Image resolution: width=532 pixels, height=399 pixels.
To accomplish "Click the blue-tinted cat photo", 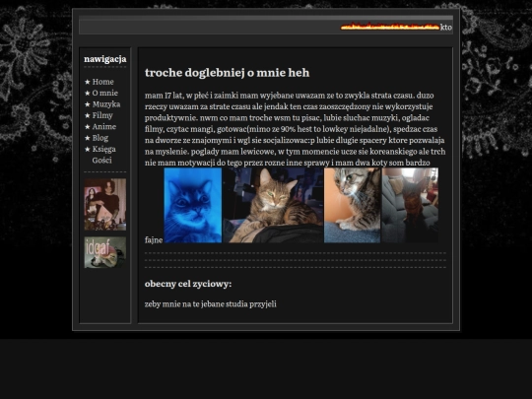I will click(x=193, y=205).
